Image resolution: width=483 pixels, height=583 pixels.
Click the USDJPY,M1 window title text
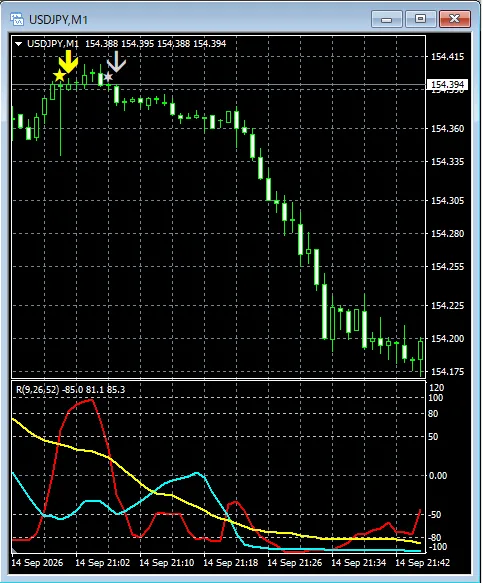pos(58,19)
